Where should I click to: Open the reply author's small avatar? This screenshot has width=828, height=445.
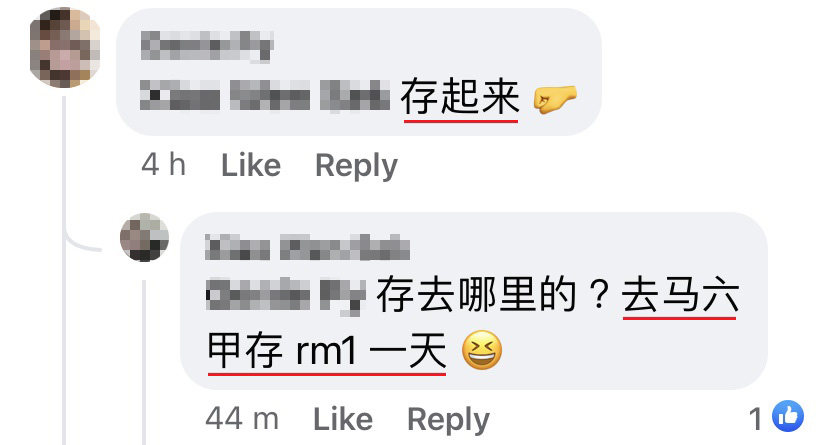pyautogui.click(x=144, y=237)
